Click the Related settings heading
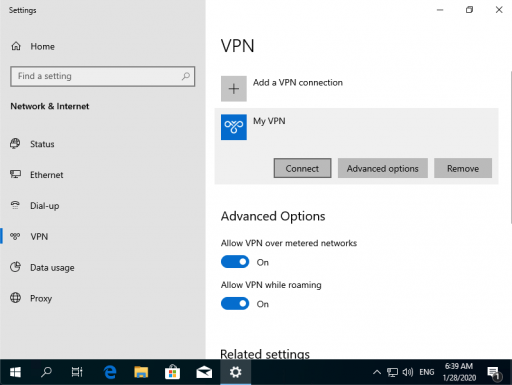Viewport: 512px width, 385px height. point(265,353)
